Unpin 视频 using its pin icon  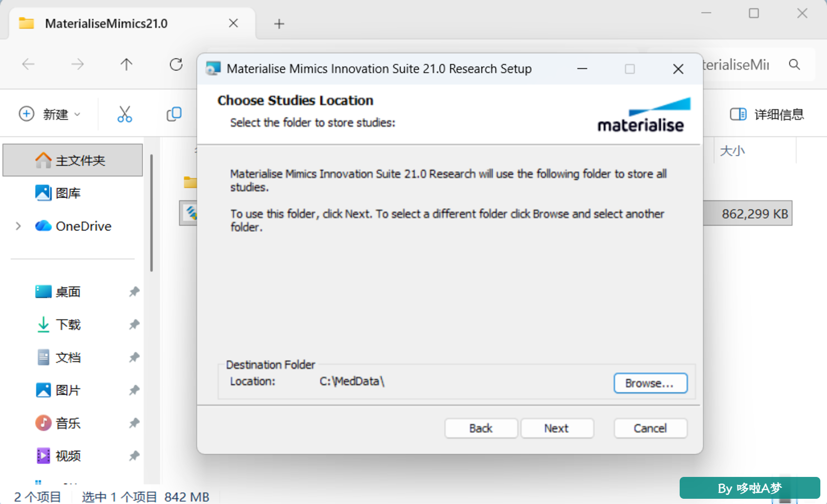tap(134, 456)
